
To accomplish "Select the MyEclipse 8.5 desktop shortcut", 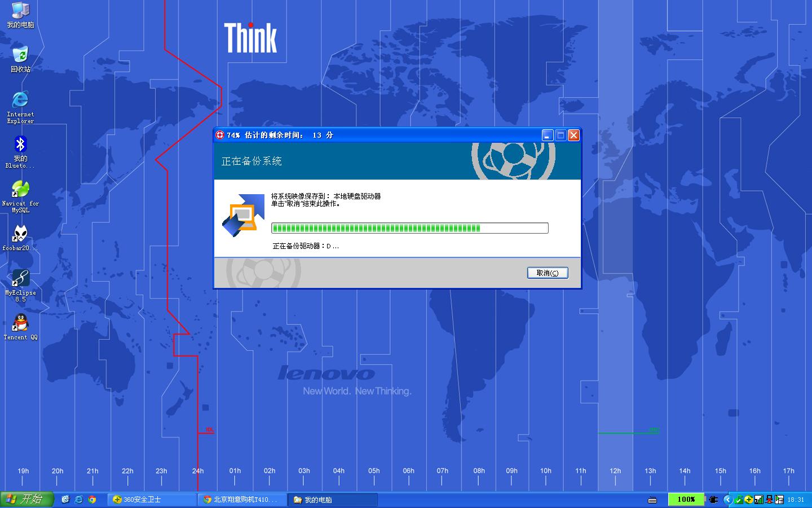I will click(x=20, y=286).
